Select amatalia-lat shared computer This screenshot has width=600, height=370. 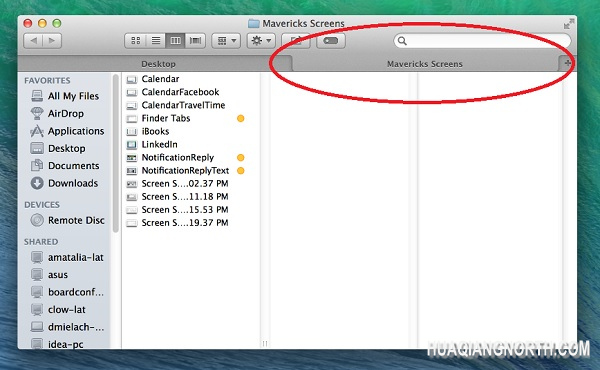coord(67,257)
